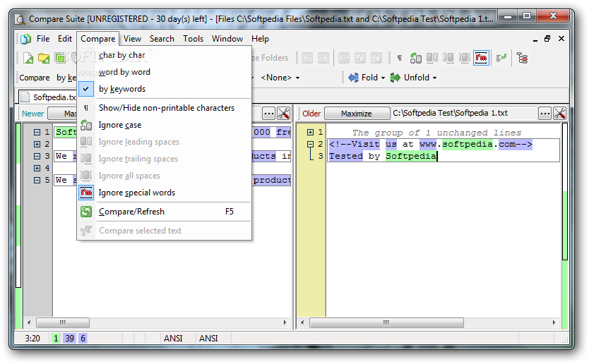Click the open files folder toolbar icon
The height and width of the screenshot is (364, 589).
(x=44, y=58)
